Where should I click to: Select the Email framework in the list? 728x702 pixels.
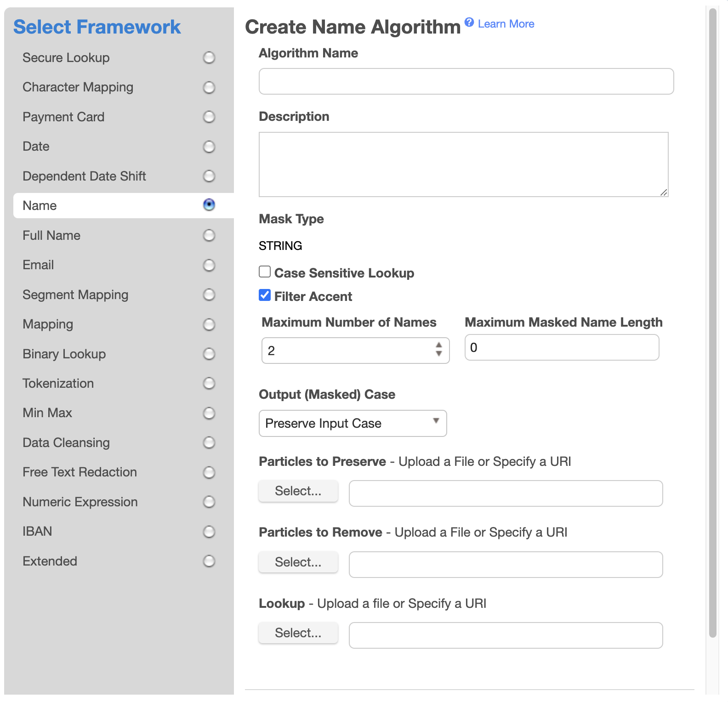coord(209,265)
